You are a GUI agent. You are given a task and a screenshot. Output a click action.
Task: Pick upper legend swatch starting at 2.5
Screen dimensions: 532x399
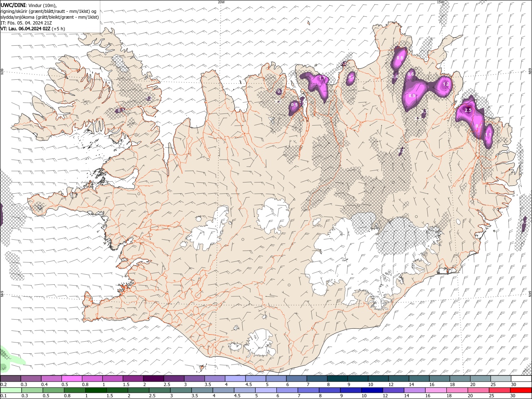[x=174, y=379]
